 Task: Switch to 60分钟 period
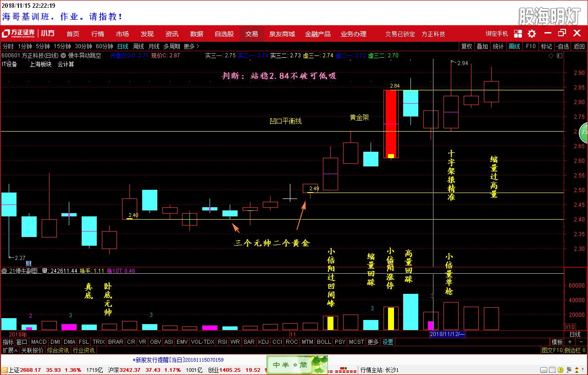(104, 46)
